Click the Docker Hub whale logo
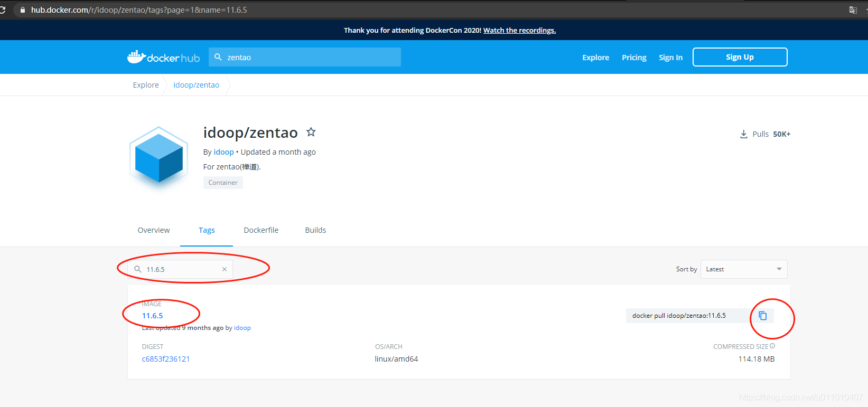Image resolution: width=868 pixels, height=407 pixels. pyautogui.click(x=163, y=57)
